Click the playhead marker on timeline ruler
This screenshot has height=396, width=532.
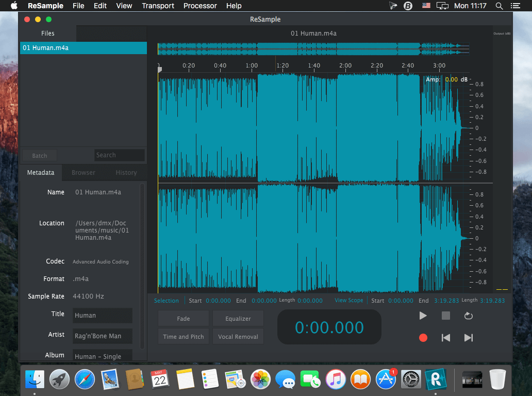tap(159, 69)
